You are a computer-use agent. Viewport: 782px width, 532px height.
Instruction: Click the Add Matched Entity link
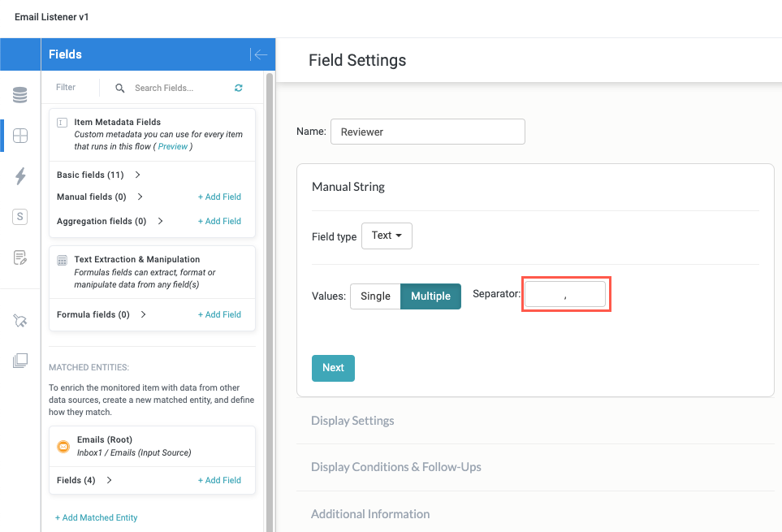tap(97, 517)
